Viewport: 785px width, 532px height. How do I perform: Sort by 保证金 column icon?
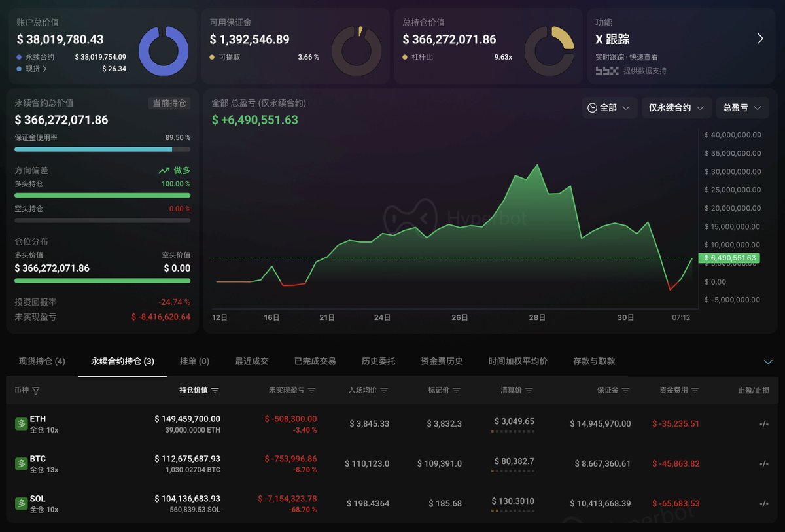coord(626,391)
